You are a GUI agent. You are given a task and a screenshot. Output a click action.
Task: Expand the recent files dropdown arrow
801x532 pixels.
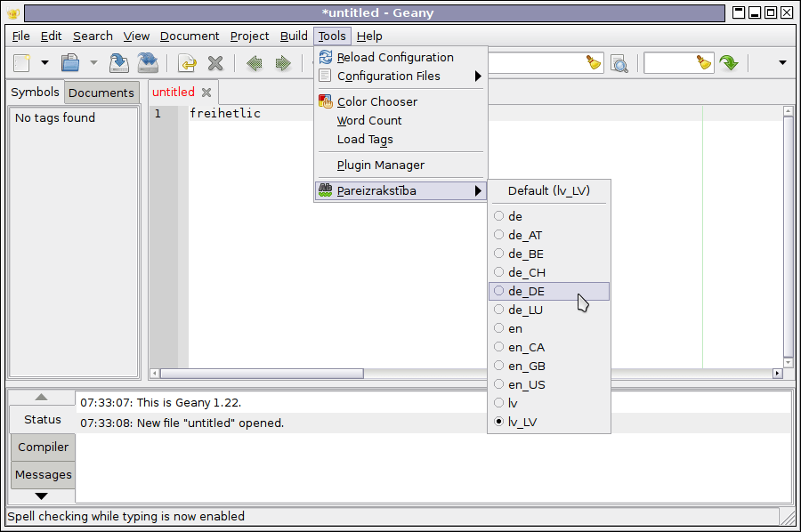93,63
